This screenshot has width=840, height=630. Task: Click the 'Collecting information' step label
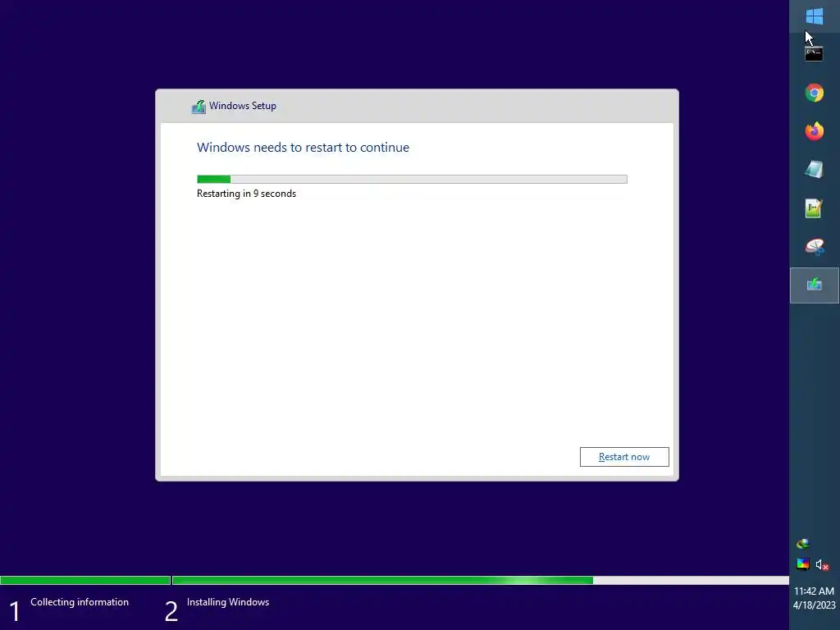80,602
